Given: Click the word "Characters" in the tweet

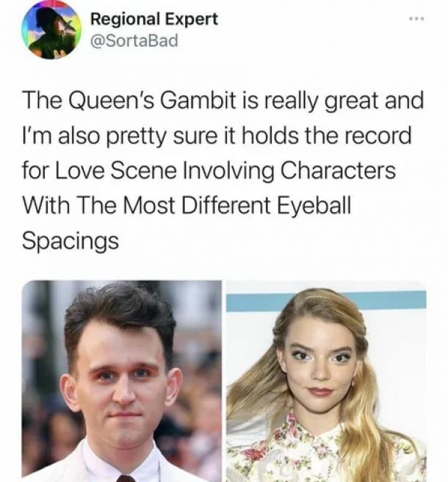Looking at the screenshot, I should point(338,170).
